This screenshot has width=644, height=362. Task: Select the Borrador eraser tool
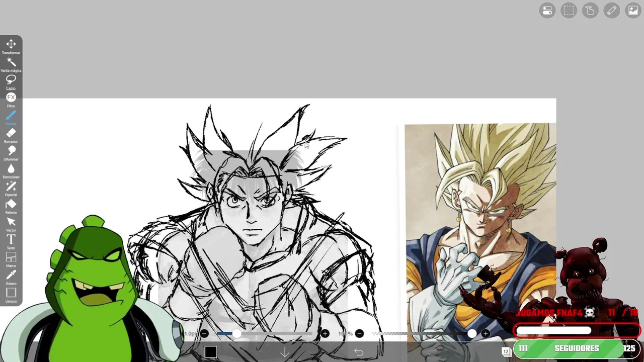(x=11, y=135)
